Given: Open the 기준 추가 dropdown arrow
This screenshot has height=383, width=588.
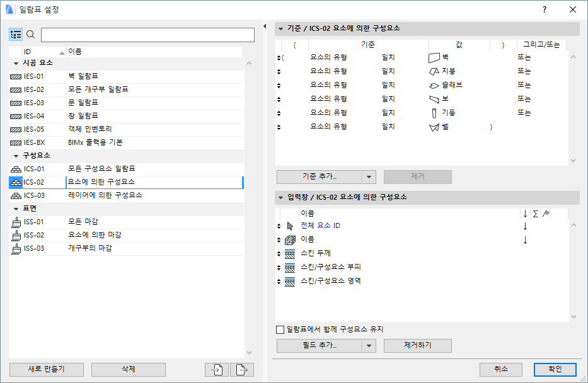Looking at the screenshot, I should (x=369, y=177).
